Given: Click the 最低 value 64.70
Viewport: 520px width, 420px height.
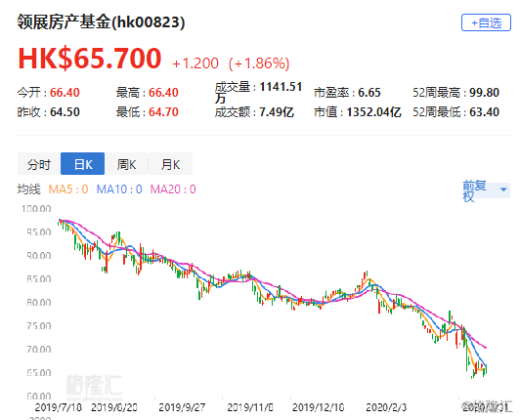Looking at the screenshot, I should click(163, 112).
